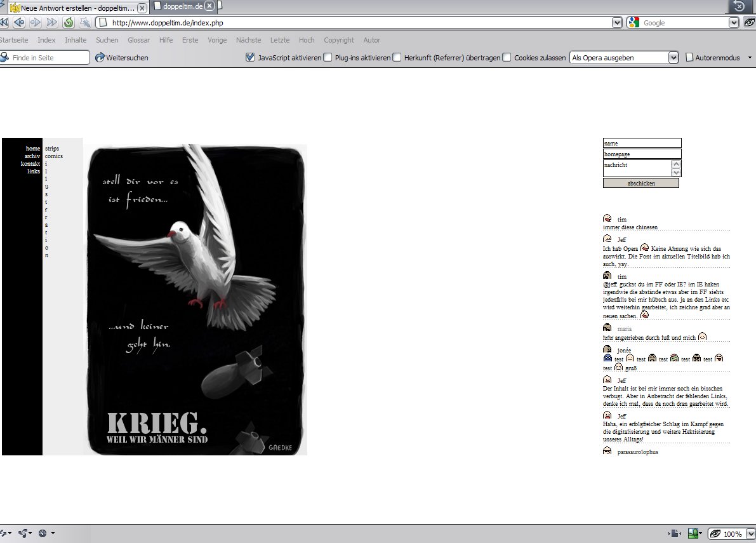This screenshot has height=543, width=756.
Task: Open the 100% zoom level dropdown
Action: coord(751,534)
